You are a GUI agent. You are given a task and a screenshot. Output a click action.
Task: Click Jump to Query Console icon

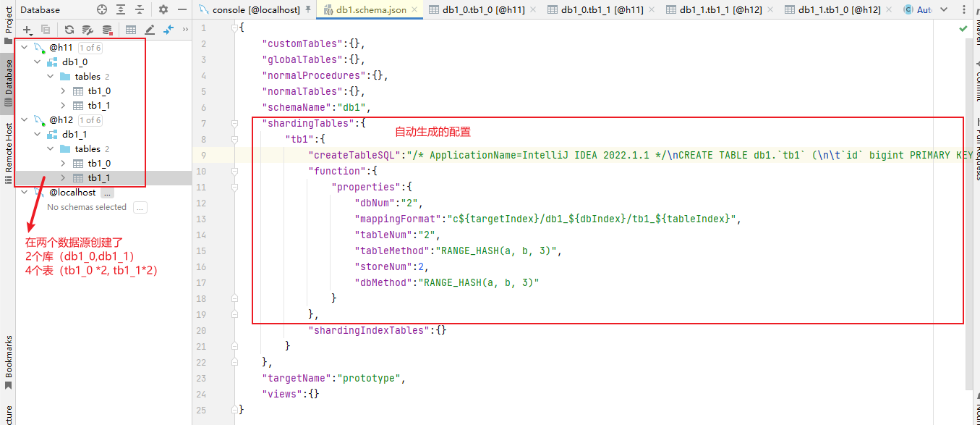pyautogui.click(x=169, y=30)
